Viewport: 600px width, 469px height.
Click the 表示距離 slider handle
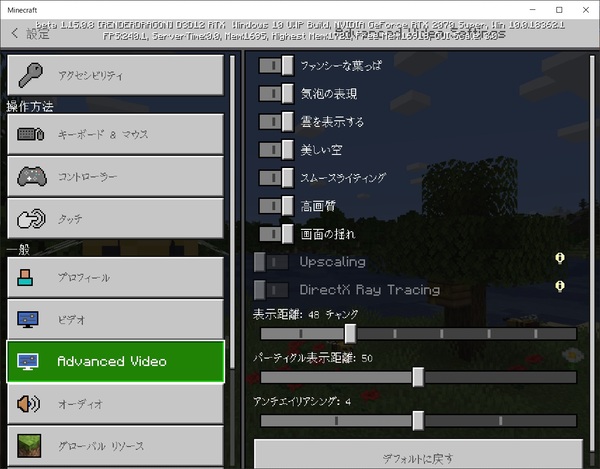click(350, 334)
